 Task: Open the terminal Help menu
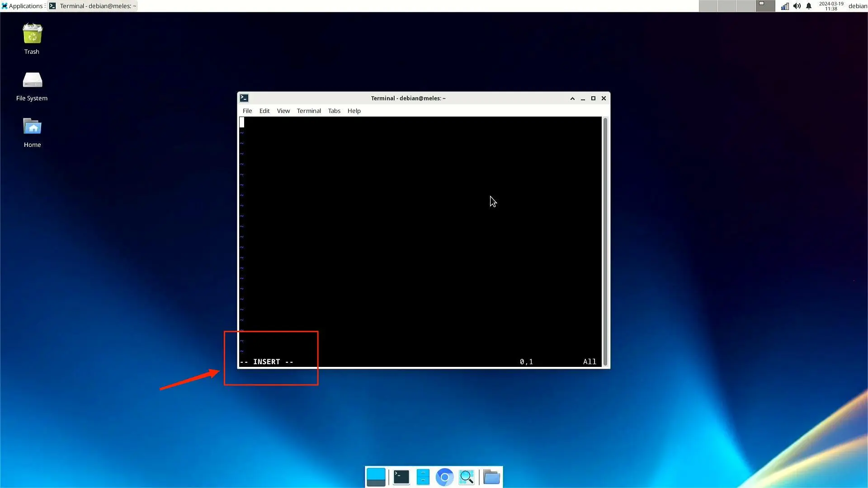[x=354, y=111]
